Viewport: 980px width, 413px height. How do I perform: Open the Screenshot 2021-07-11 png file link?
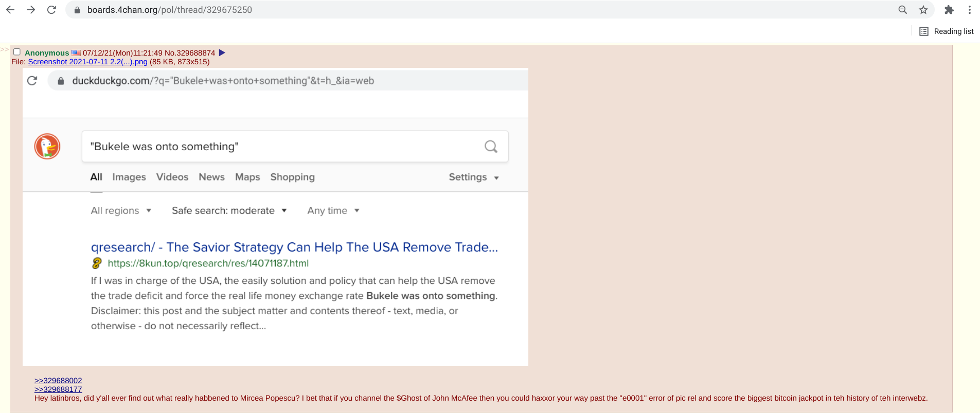point(87,62)
